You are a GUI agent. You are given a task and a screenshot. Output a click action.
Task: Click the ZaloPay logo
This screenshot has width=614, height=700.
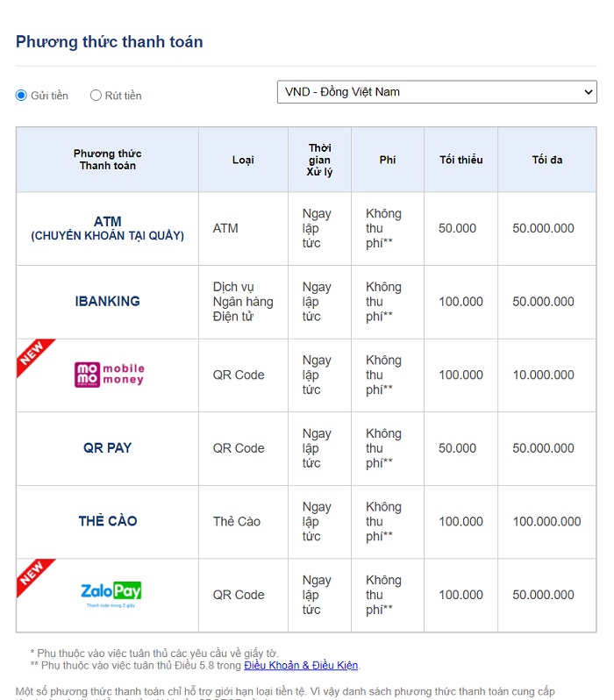[x=111, y=594]
